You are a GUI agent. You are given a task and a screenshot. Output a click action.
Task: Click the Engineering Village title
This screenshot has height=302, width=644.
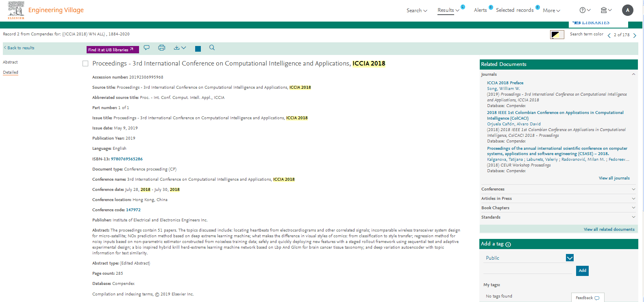pyautogui.click(x=56, y=10)
